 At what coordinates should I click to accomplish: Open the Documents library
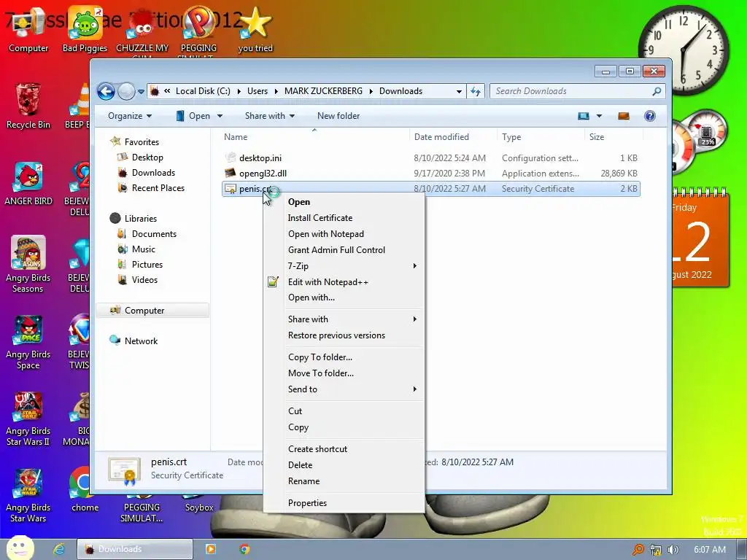tap(154, 234)
